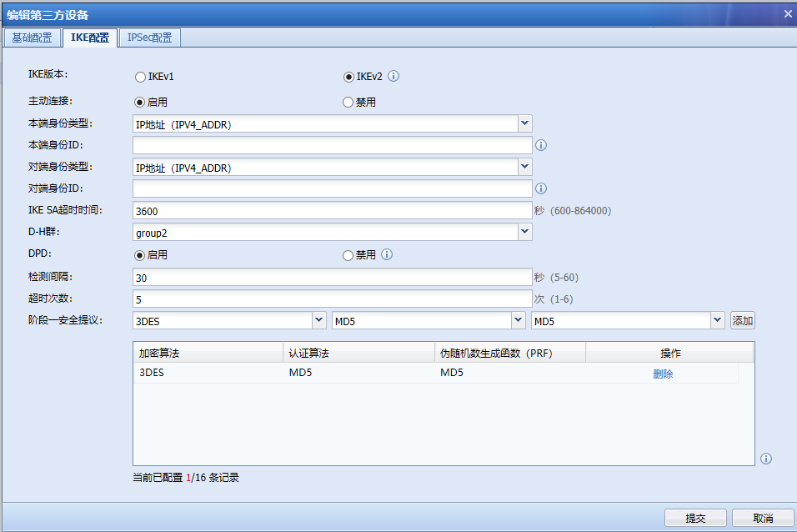
Task: Click 检测间隔 field showing 30
Action: (x=333, y=277)
